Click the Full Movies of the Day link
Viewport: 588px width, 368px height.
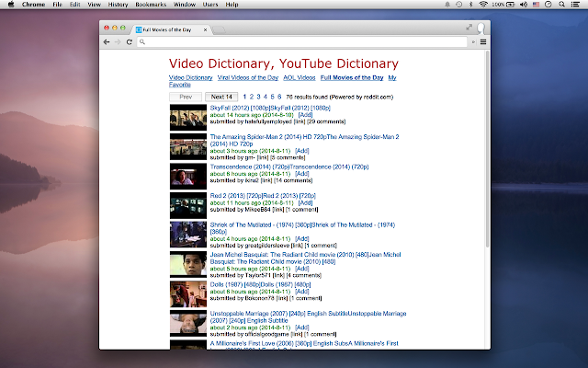(352, 77)
